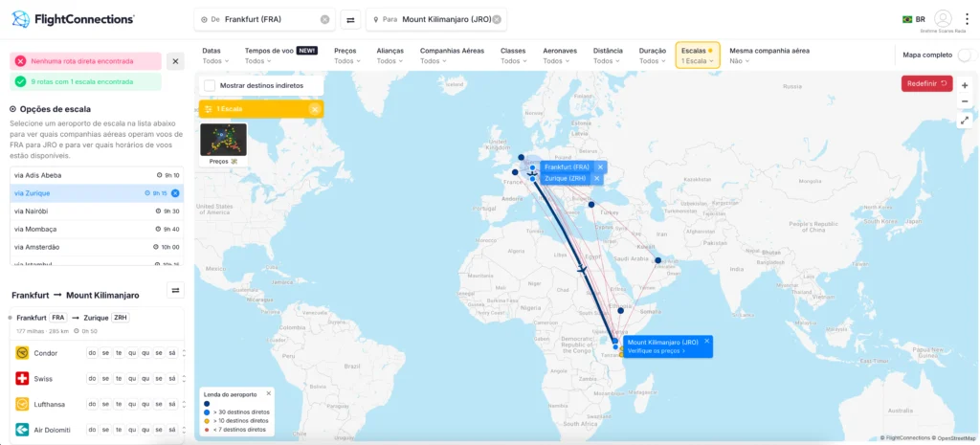Remove the yellow 1 Escala filter chip
This screenshot has height=445, width=980.
pos(315,109)
